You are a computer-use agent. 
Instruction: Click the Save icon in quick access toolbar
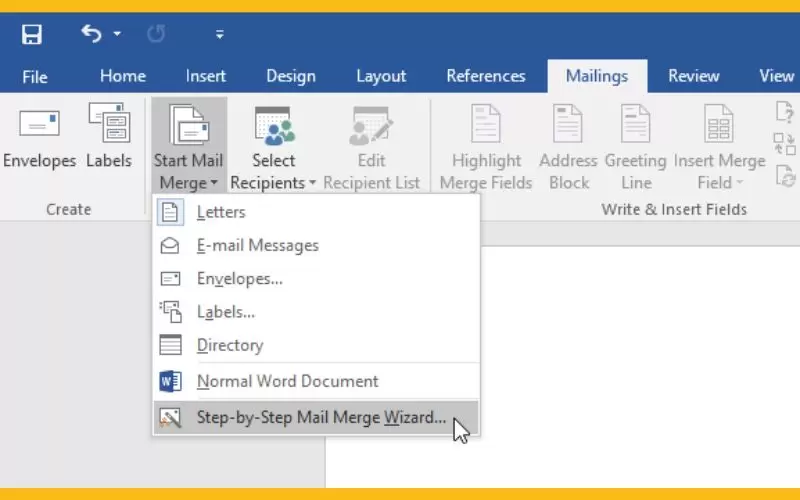point(32,35)
